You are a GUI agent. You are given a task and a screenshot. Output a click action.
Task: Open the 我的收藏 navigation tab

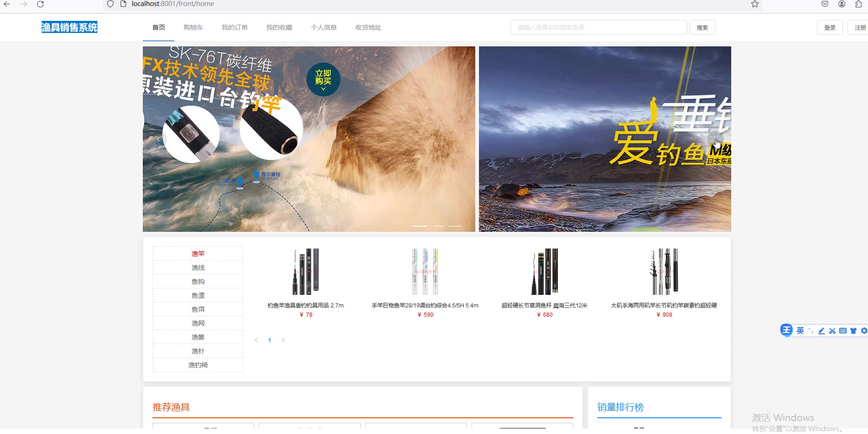tap(279, 27)
